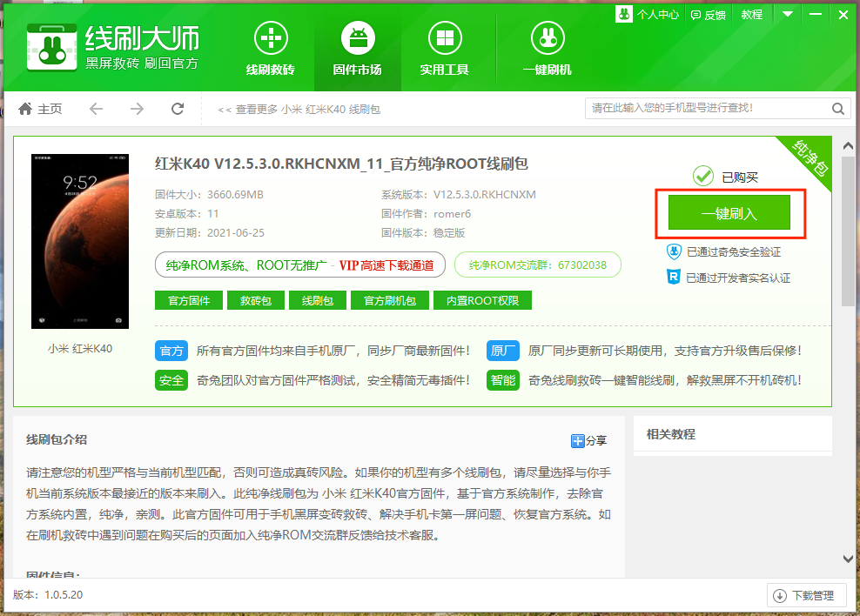Viewport: 860px width, 616px height.
Task: Expand the title bar dropdown arrow menu
Action: (788, 14)
